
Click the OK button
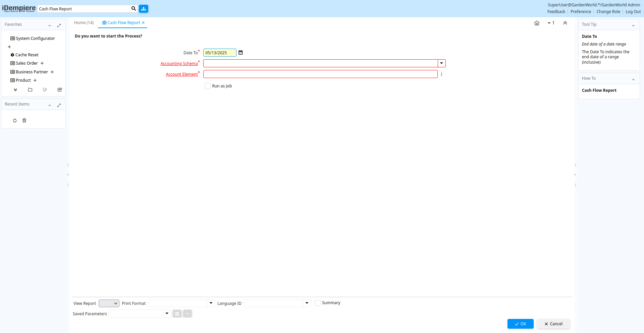click(520, 324)
